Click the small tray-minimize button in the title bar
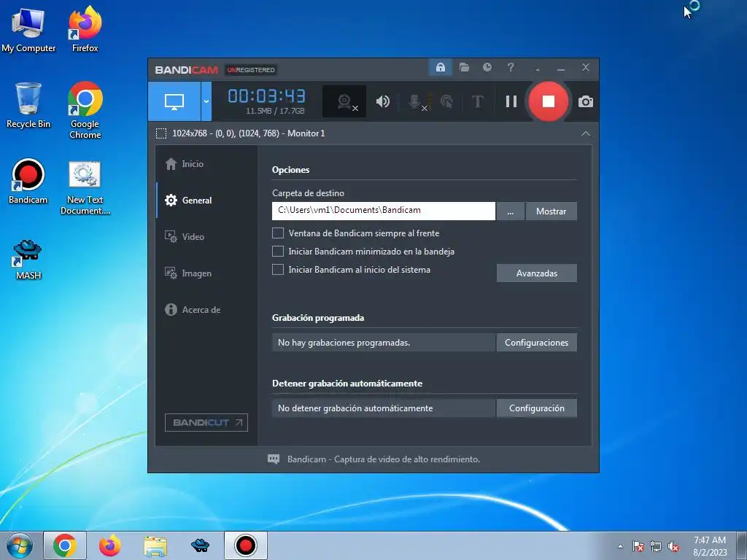The image size is (747, 560). (538, 69)
